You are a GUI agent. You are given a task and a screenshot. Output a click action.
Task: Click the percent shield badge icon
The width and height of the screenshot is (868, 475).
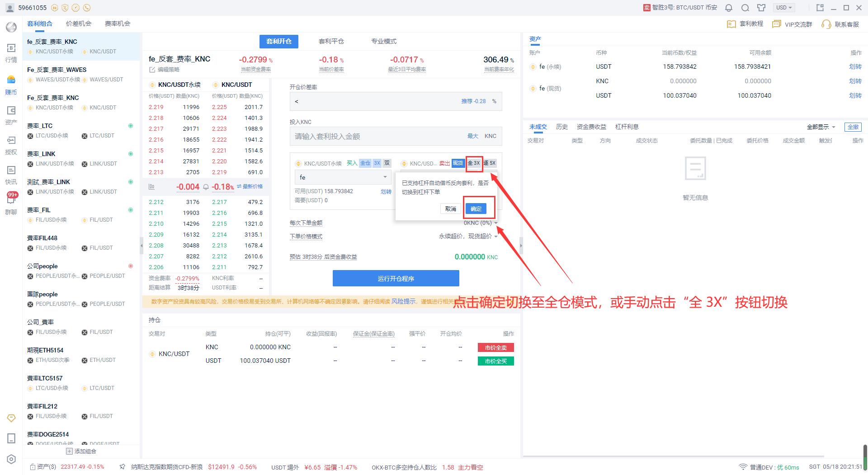coord(65,8)
